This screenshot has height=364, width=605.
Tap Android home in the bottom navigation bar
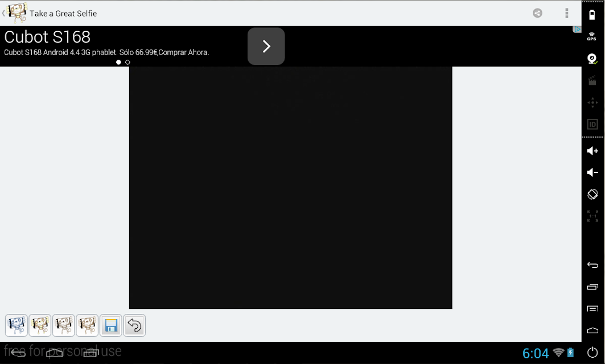point(55,353)
